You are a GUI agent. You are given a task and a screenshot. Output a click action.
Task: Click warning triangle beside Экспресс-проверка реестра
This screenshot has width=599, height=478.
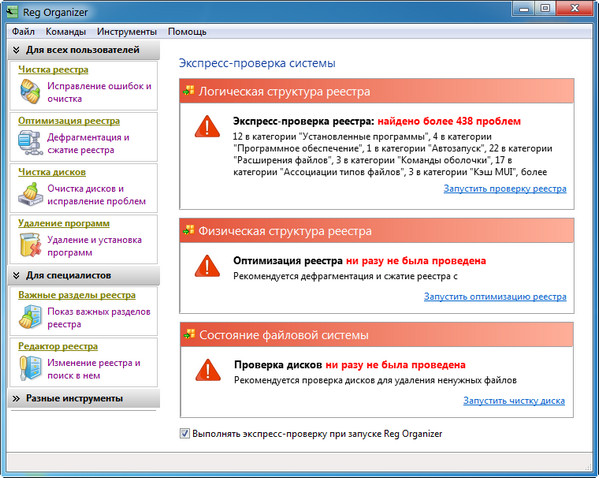coord(207,126)
